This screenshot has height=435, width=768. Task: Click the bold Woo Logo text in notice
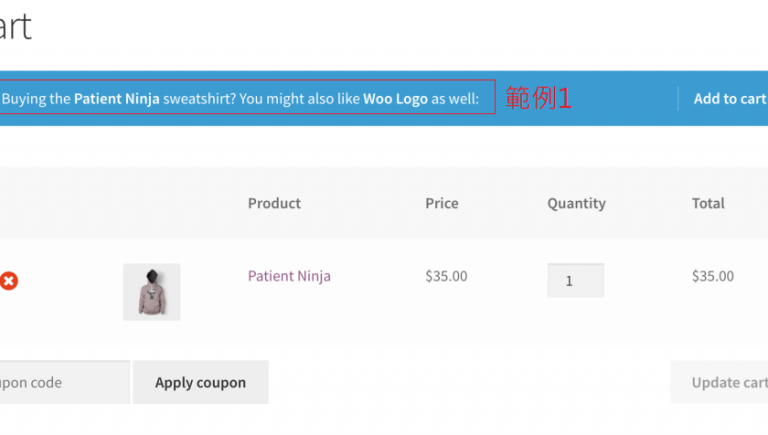click(395, 98)
